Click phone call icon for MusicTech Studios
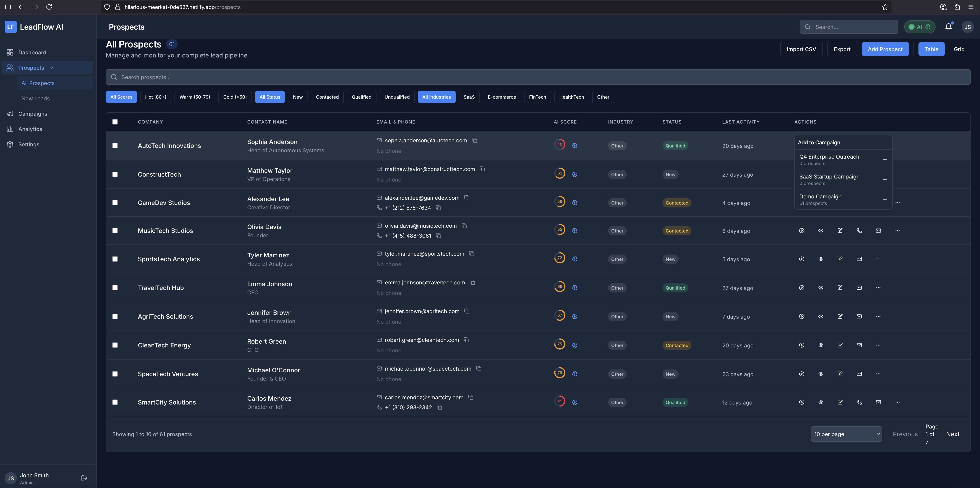This screenshot has height=488, width=980. coord(859,231)
